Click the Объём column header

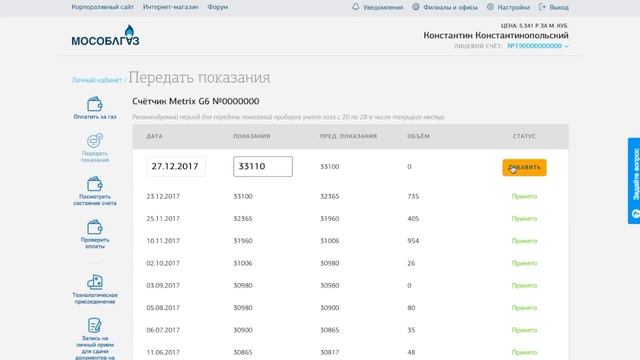click(418, 136)
